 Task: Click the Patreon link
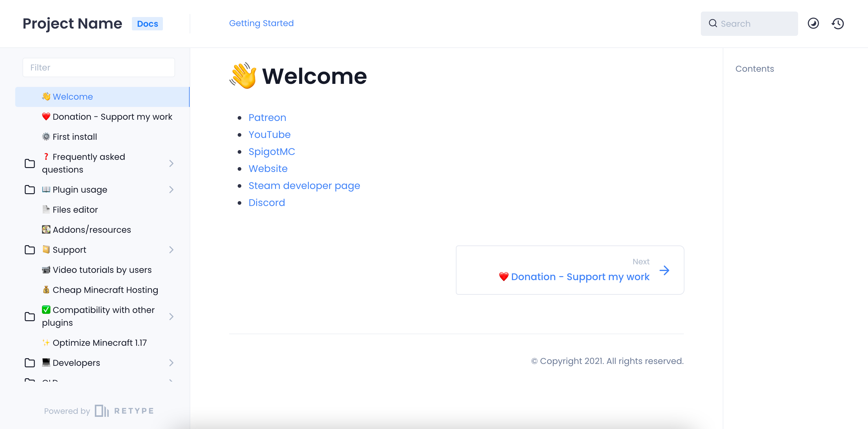pos(267,117)
